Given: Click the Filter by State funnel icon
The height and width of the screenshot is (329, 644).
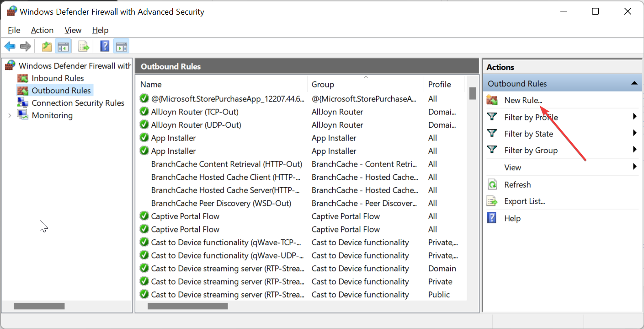Looking at the screenshot, I should 492,133.
